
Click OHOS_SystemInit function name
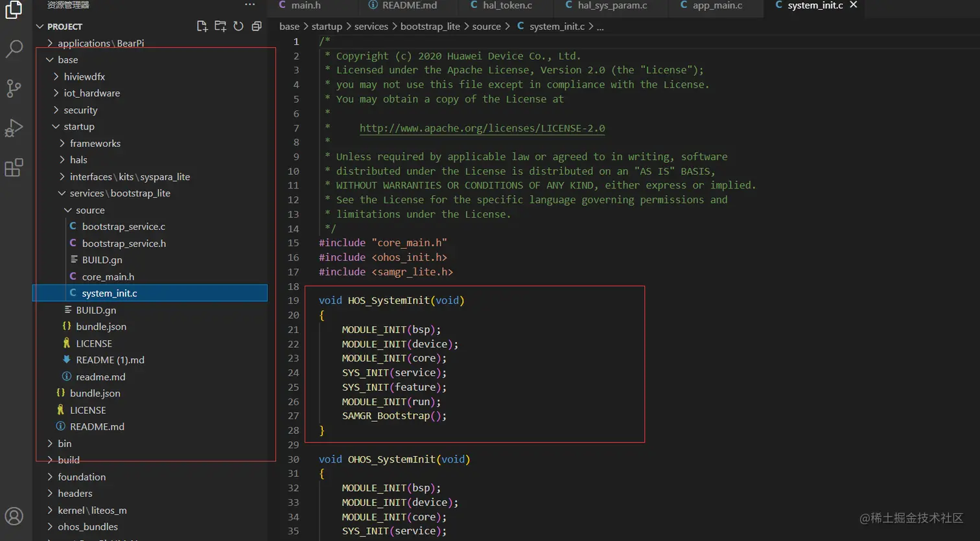392,459
